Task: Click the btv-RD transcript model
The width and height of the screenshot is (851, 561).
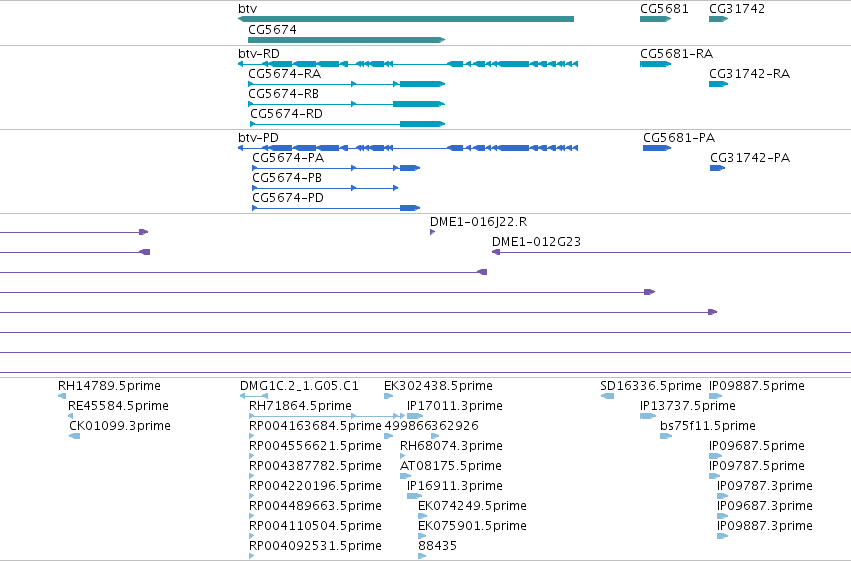Action: [x=408, y=64]
